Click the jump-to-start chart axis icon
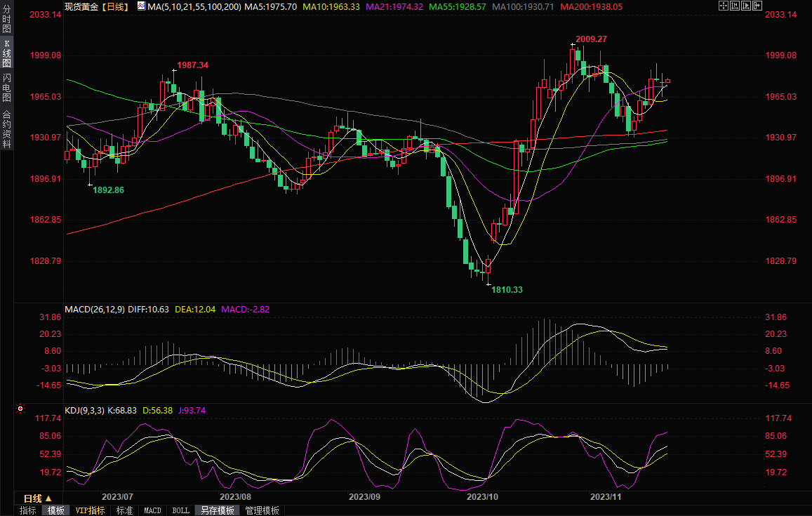 click(736, 6)
